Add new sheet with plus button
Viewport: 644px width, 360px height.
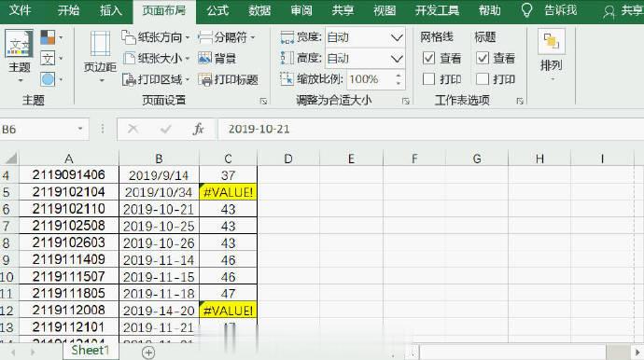click(148, 352)
